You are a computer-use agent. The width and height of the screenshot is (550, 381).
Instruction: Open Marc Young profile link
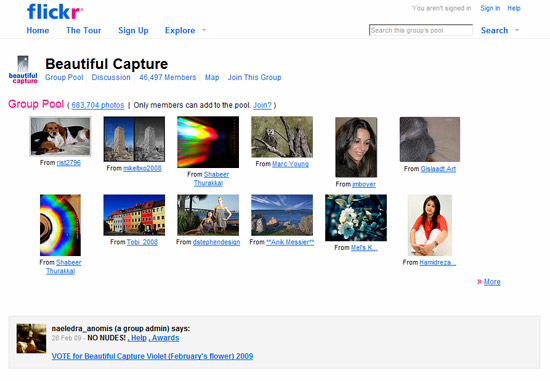(x=290, y=164)
